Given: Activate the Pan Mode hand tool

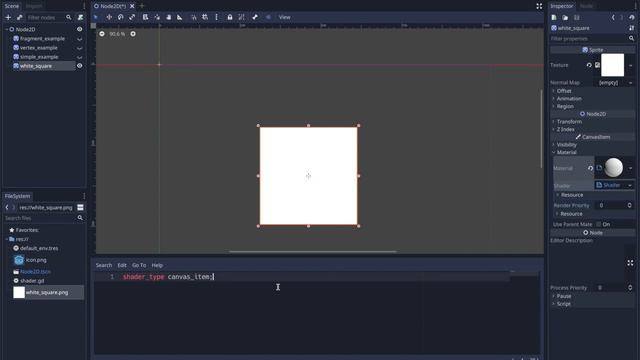Looking at the screenshot, I should tap(169, 17).
